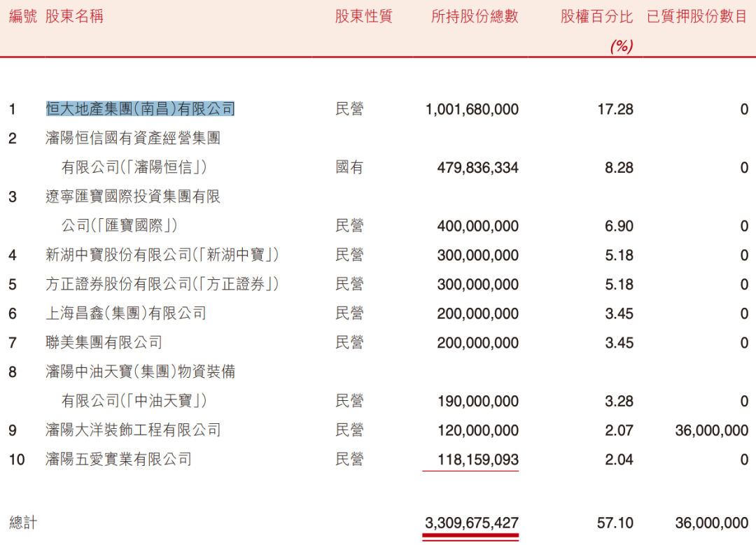Click the 股東性質 column header
Viewport: 756px width, 545px height.
tap(363, 17)
